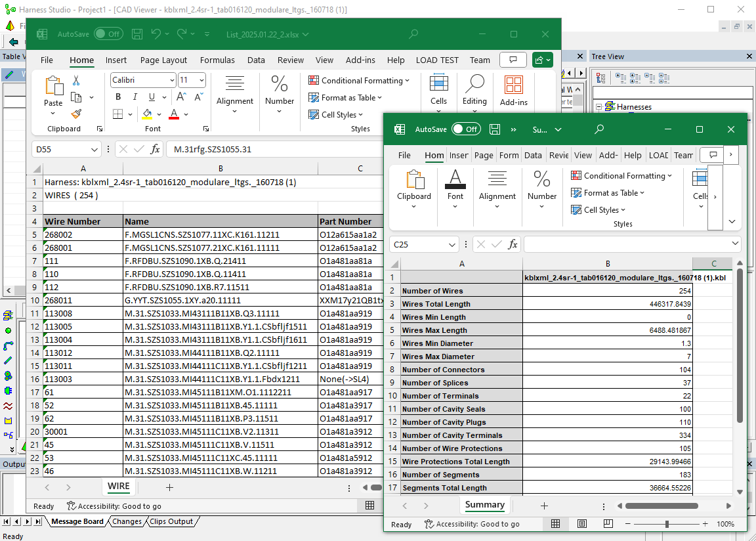Click Save icon in Summary workbook title bar
Image resolution: width=756 pixels, height=541 pixels.
pos(495,129)
